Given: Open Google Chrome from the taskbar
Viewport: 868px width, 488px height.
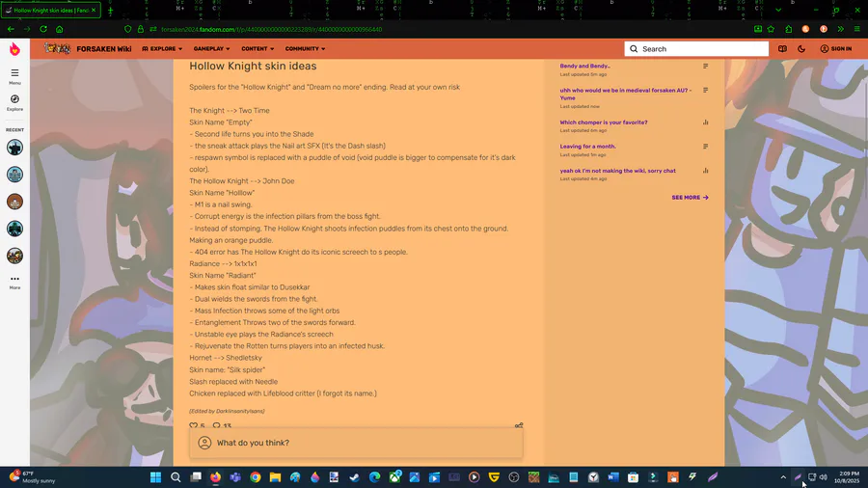Looking at the screenshot, I should click(x=256, y=477).
